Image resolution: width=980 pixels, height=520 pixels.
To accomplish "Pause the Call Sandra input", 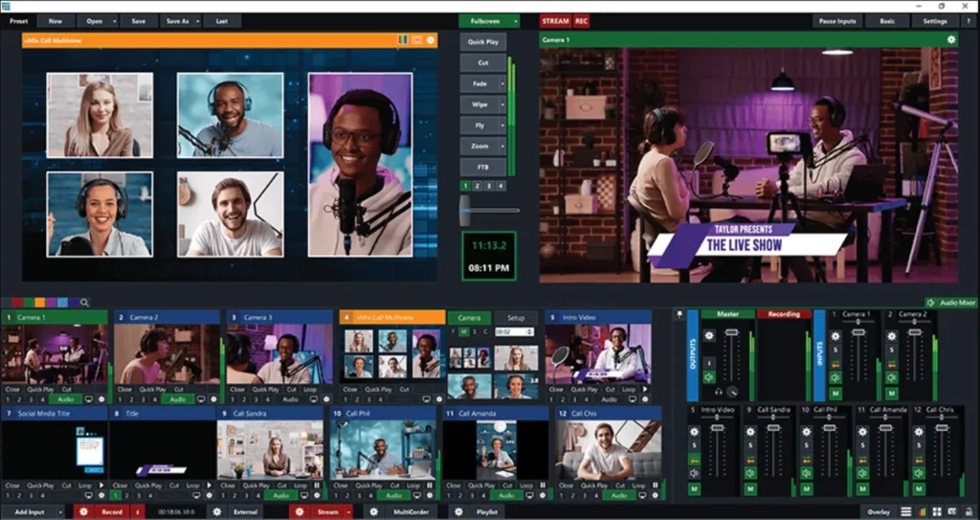I will (x=317, y=486).
